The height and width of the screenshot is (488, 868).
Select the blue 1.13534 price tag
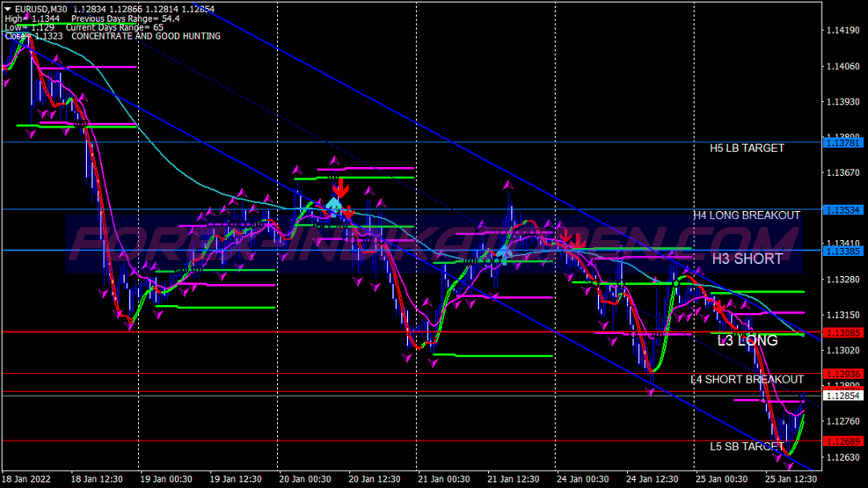pos(842,210)
